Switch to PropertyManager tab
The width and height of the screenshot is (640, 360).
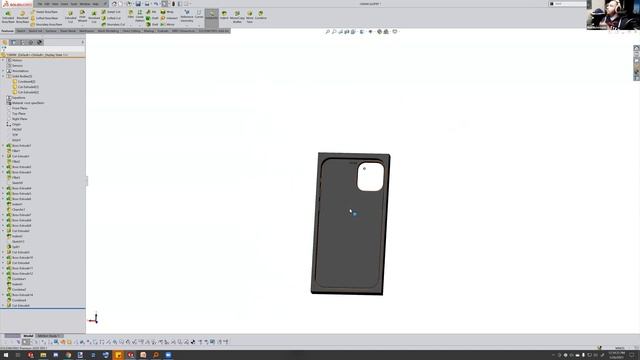pyautogui.click(x=13, y=42)
